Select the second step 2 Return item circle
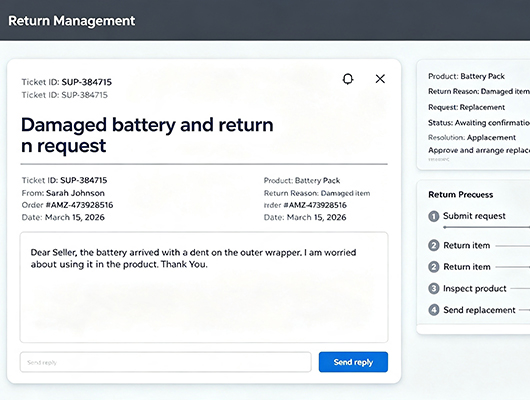The image size is (530, 400). [434, 267]
